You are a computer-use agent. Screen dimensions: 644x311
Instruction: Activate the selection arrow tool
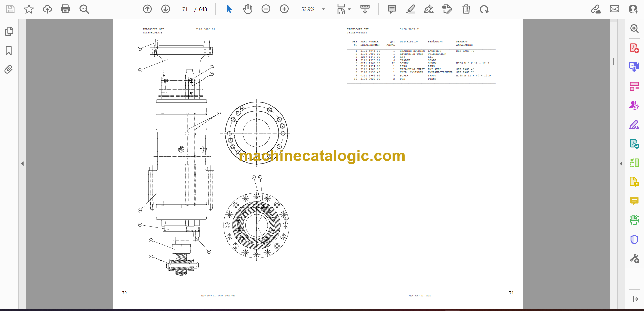(x=229, y=9)
